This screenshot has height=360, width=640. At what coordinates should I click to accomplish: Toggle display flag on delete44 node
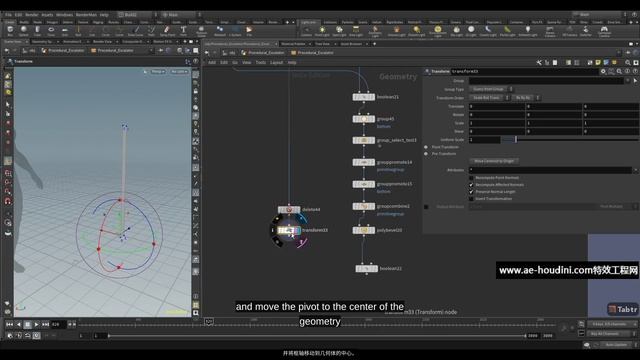pos(299,210)
